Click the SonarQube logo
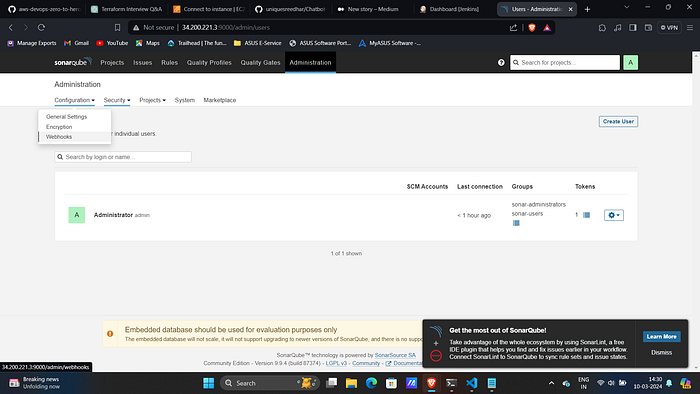 click(73, 62)
